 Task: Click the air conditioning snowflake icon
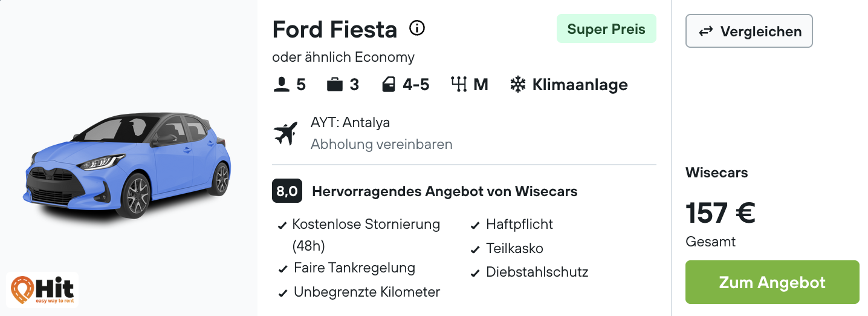point(518,85)
